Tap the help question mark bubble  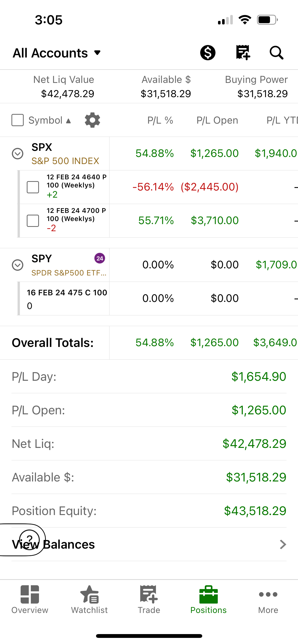[x=30, y=539]
